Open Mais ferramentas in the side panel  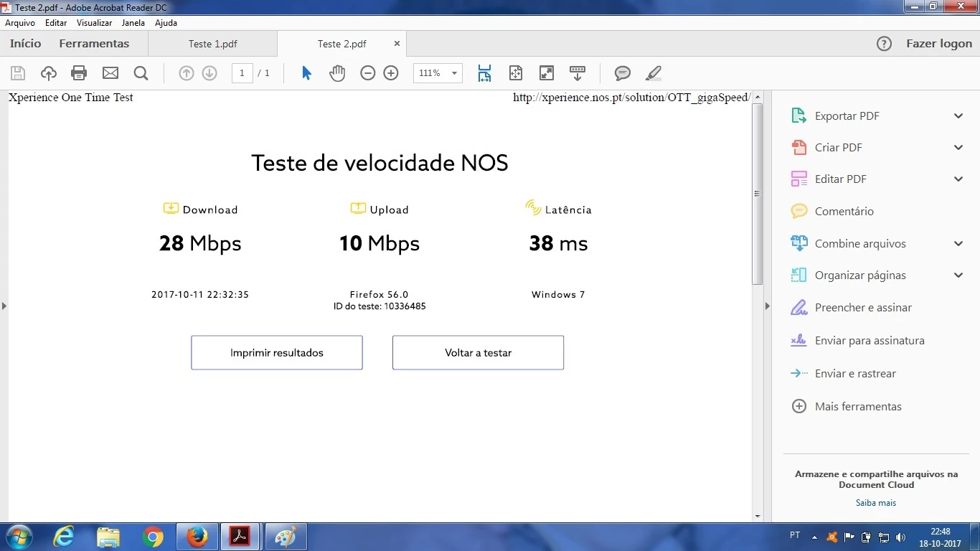858,407
